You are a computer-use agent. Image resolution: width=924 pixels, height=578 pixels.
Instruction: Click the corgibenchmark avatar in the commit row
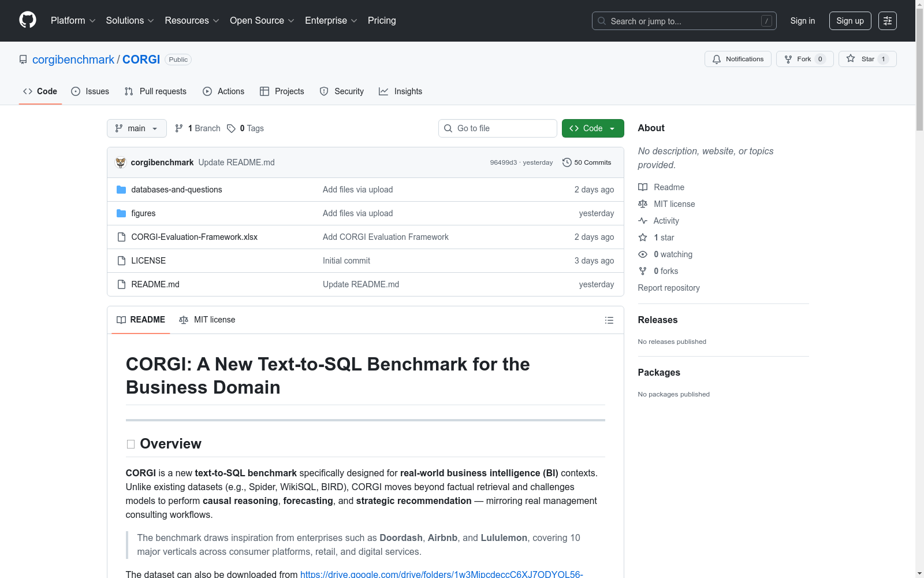pyautogui.click(x=121, y=162)
